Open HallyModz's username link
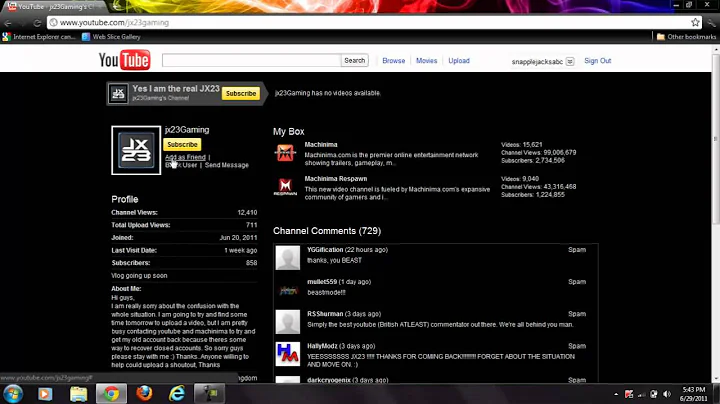The image size is (720, 404). [322, 346]
